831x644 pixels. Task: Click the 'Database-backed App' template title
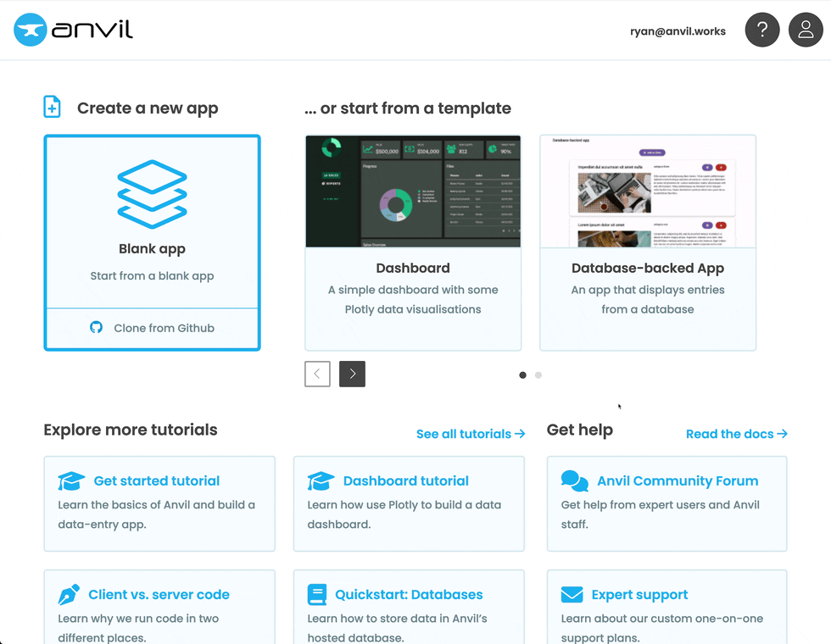click(x=648, y=268)
